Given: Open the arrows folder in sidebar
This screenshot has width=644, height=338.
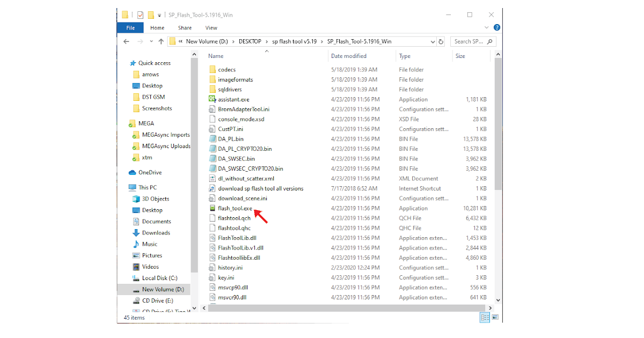Looking at the screenshot, I should (150, 75).
